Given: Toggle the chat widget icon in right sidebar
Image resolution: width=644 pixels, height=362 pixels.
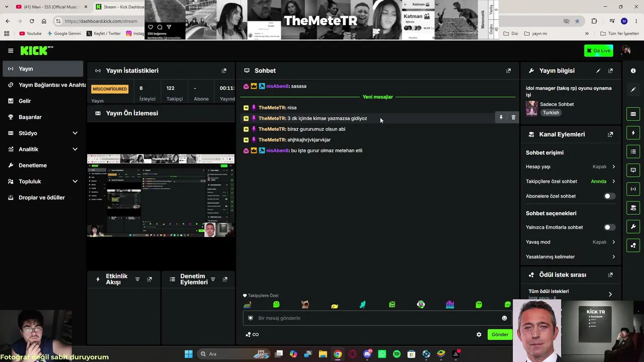Looking at the screenshot, I should click(x=633, y=170).
